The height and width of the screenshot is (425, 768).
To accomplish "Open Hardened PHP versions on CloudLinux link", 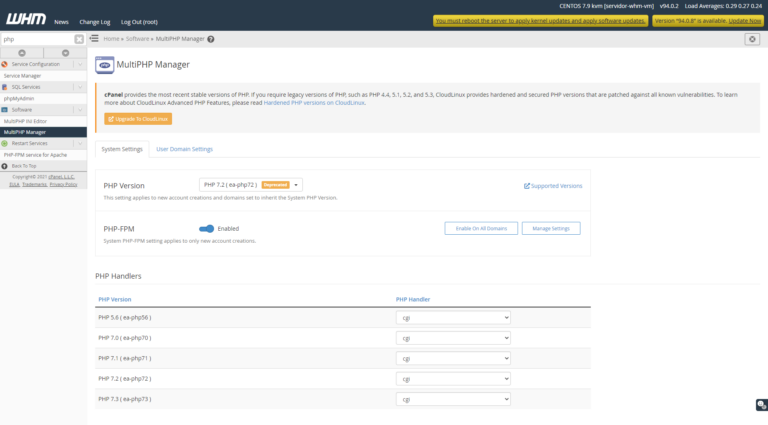I will tap(314, 103).
